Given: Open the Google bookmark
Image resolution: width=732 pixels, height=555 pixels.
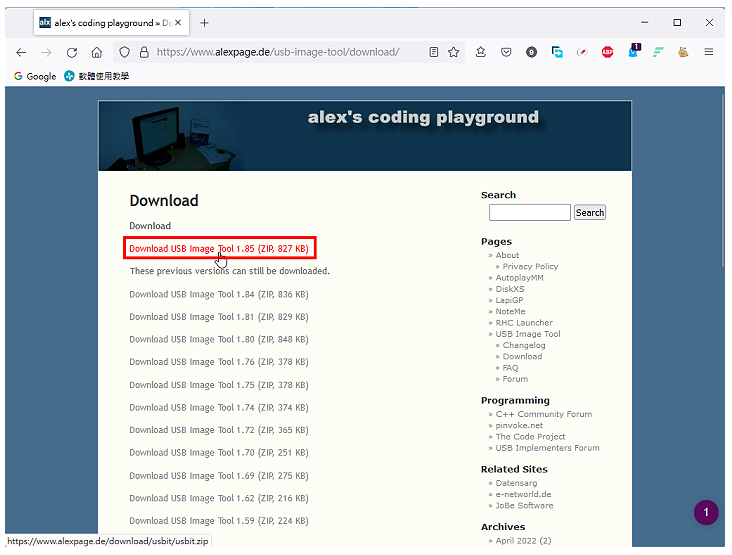Looking at the screenshot, I should point(35,76).
